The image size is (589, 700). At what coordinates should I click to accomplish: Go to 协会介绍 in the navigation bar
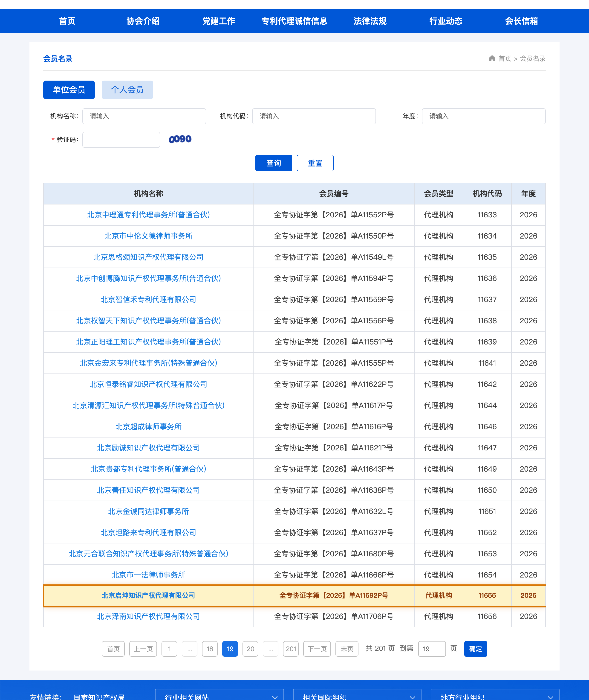pyautogui.click(x=143, y=21)
